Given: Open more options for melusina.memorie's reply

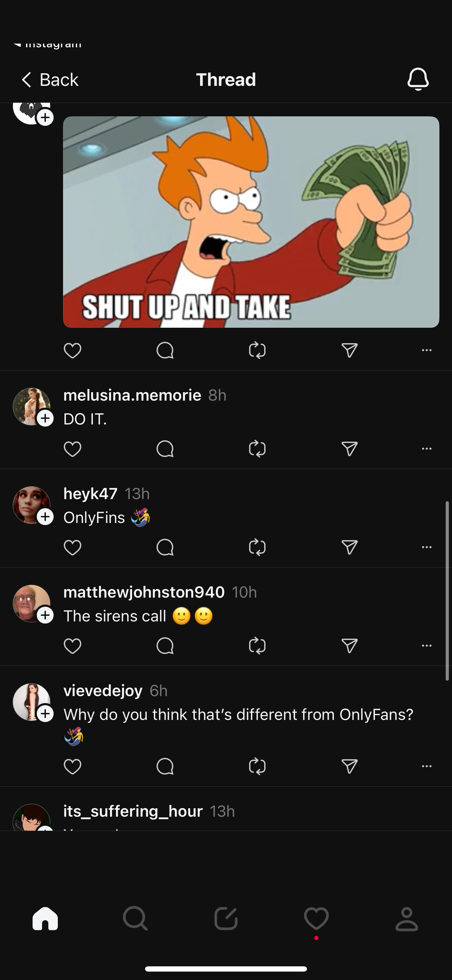Looking at the screenshot, I should pyautogui.click(x=426, y=449).
